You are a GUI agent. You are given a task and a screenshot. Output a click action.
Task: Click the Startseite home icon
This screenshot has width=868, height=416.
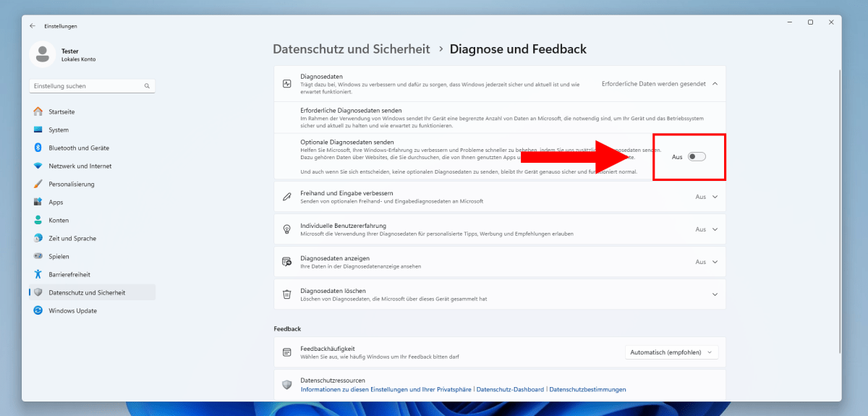click(38, 112)
